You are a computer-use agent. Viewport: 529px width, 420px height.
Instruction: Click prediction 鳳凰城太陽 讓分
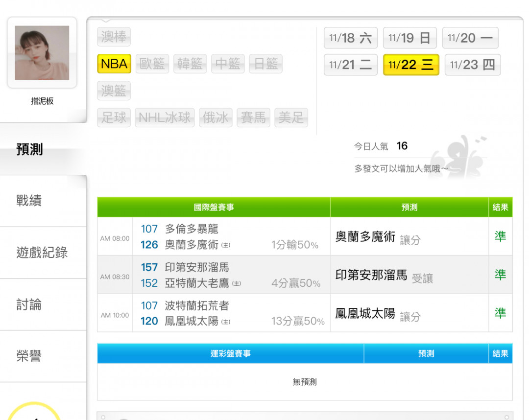coord(378,314)
